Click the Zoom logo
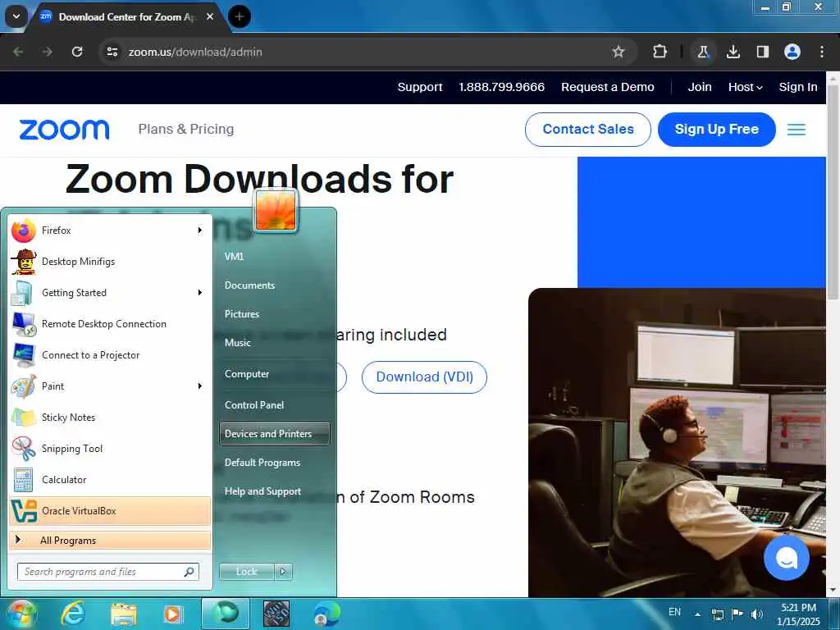This screenshot has height=630, width=840. click(x=64, y=130)
